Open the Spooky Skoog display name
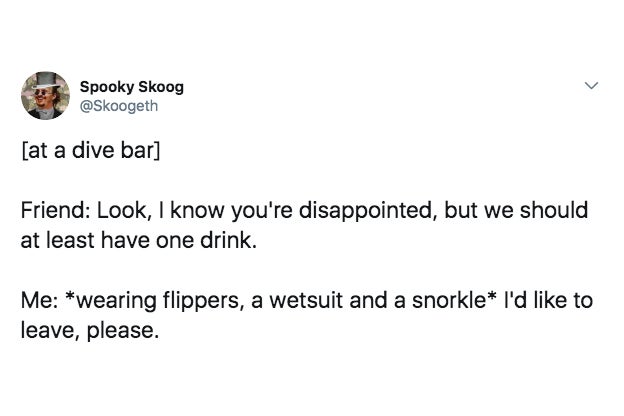624x416 pixels. pos(132,87)
